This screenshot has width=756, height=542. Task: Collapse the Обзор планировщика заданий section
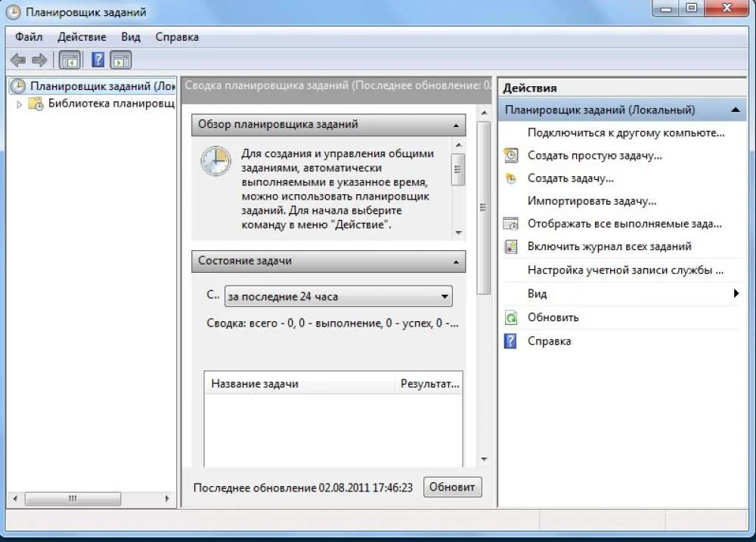[x=456, y=125]
